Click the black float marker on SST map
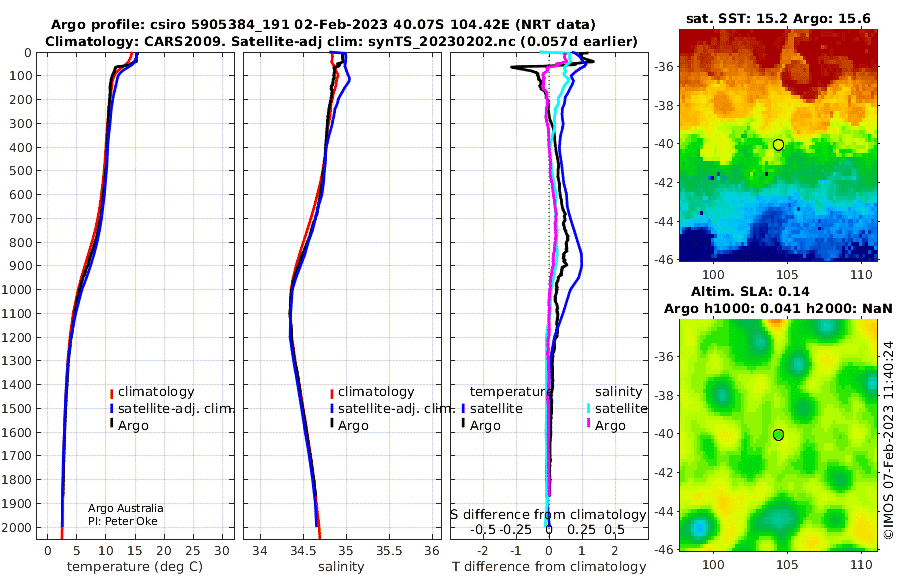900x580 pixels. (x=778, y=145)
